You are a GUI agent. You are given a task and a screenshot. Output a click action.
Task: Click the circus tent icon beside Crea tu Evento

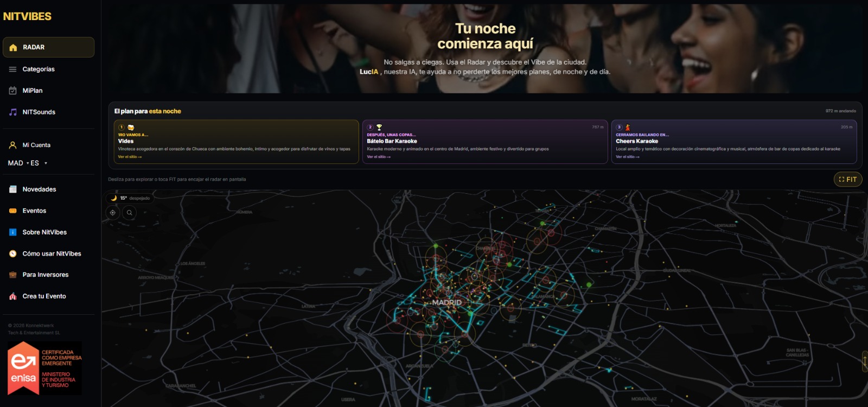(13, 296)
